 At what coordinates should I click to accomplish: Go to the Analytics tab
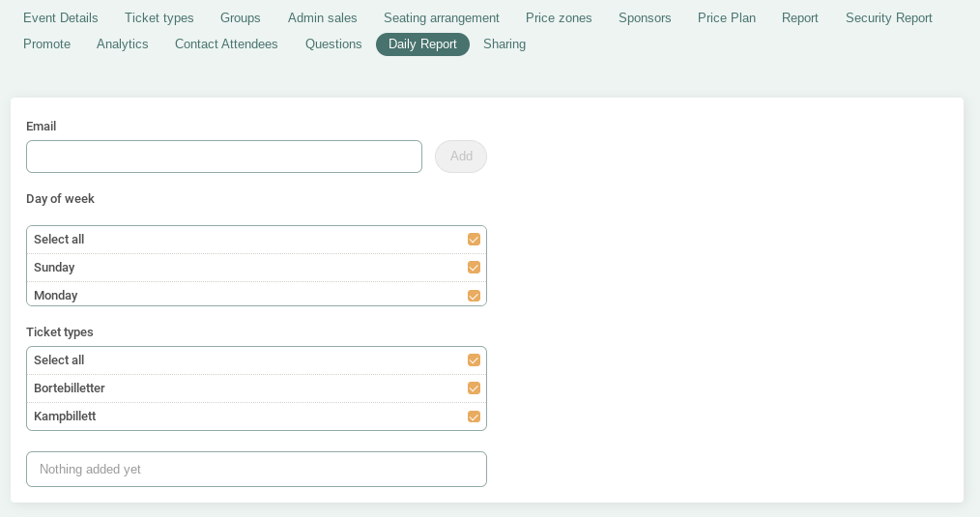coord(123,44)
